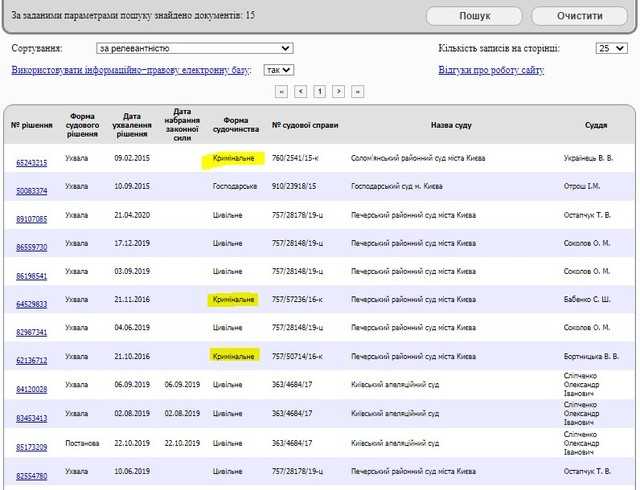Go to first page of results

pyautogui.click(x=281, y=91)
